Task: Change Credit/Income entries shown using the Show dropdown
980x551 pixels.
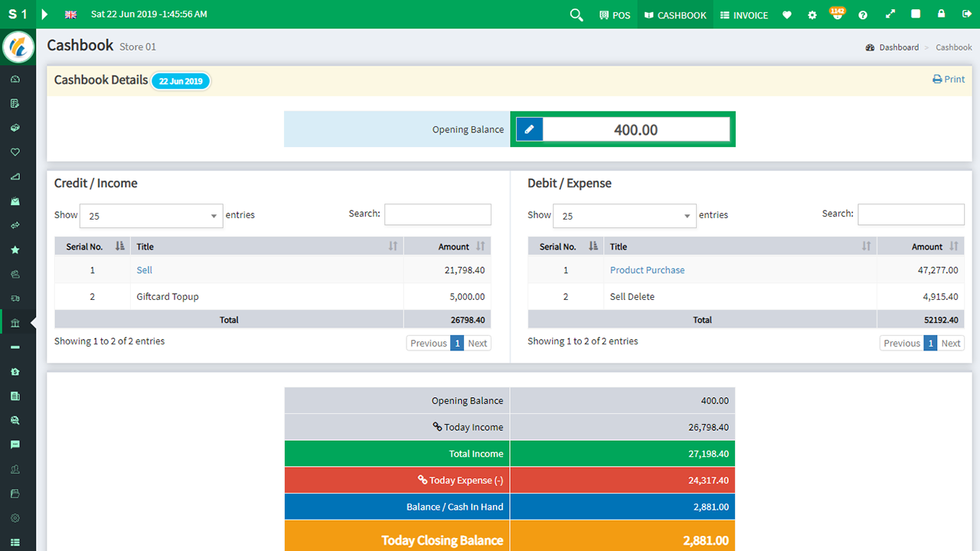Action: (x=151, y=216)
